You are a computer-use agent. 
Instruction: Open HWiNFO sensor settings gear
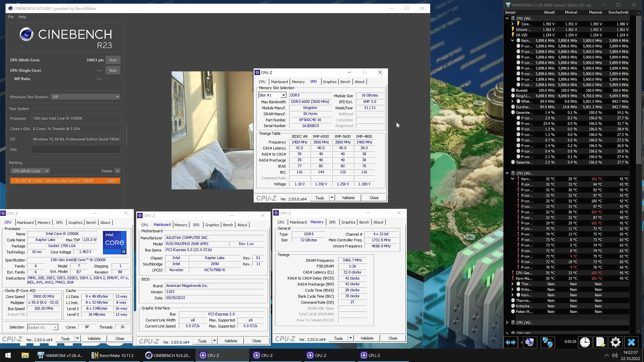click(x=615, y=342)
